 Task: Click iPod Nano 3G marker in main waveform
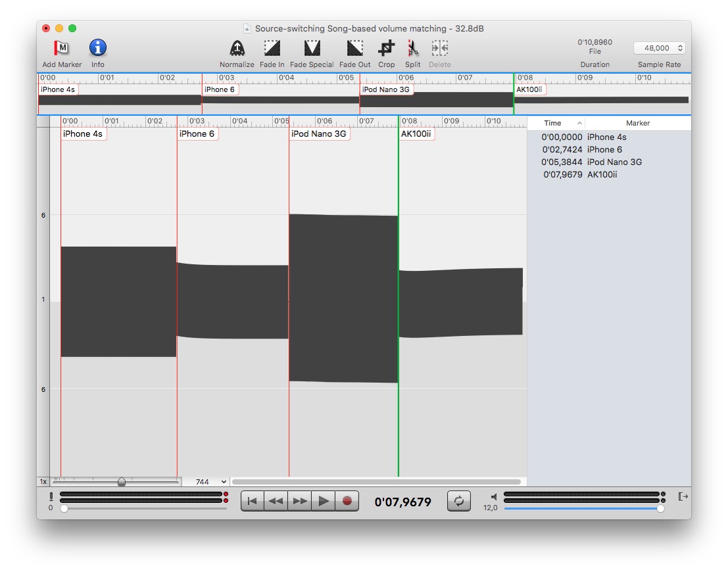319,133
